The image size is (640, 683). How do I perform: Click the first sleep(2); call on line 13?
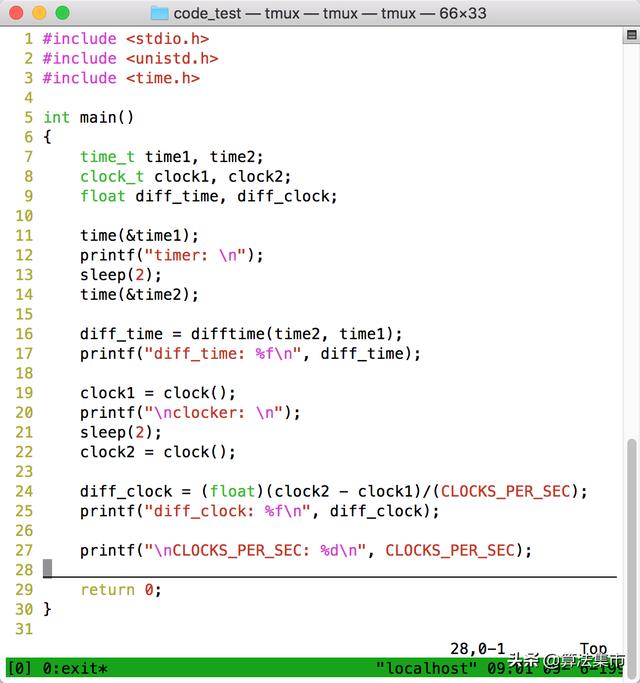coord(120,275)
